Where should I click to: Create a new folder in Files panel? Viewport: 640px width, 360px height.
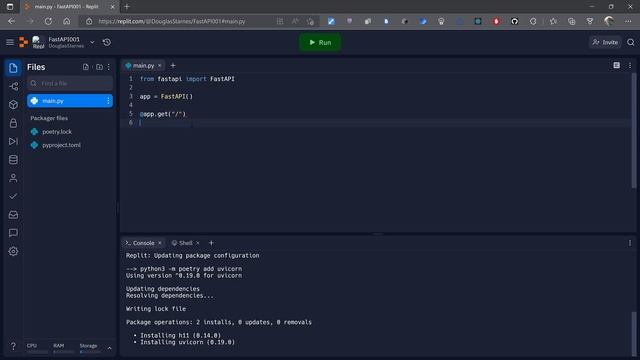[x=99, y=67]
